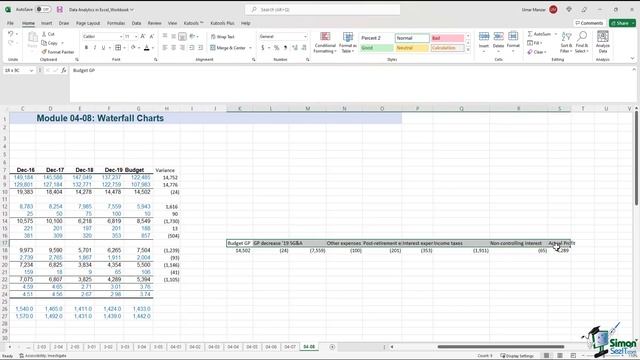The image size is (640, 360).
Task: Click Center alignment icon
Action: [x=173, y=48]
